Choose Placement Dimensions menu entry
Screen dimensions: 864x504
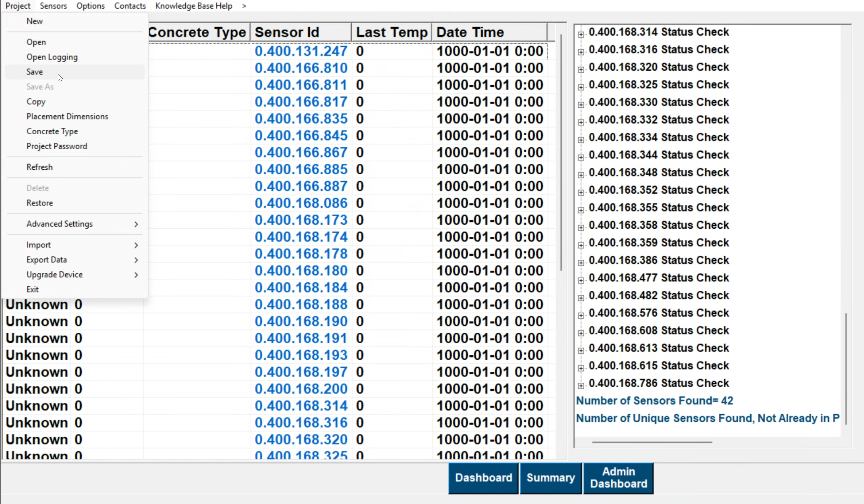pos(67,117)
